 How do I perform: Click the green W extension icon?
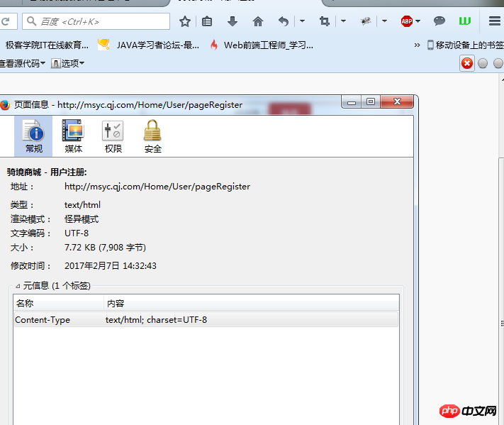[x=465, y=21]
